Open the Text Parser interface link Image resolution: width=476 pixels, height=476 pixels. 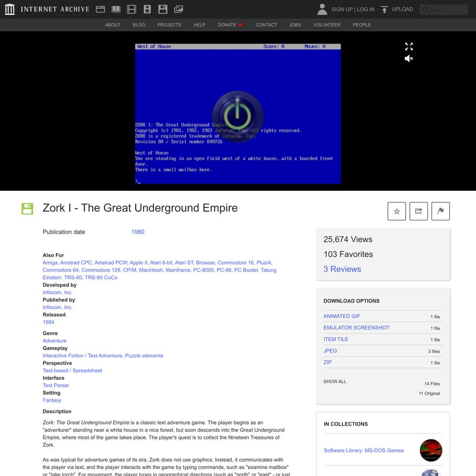pos(56,385)
